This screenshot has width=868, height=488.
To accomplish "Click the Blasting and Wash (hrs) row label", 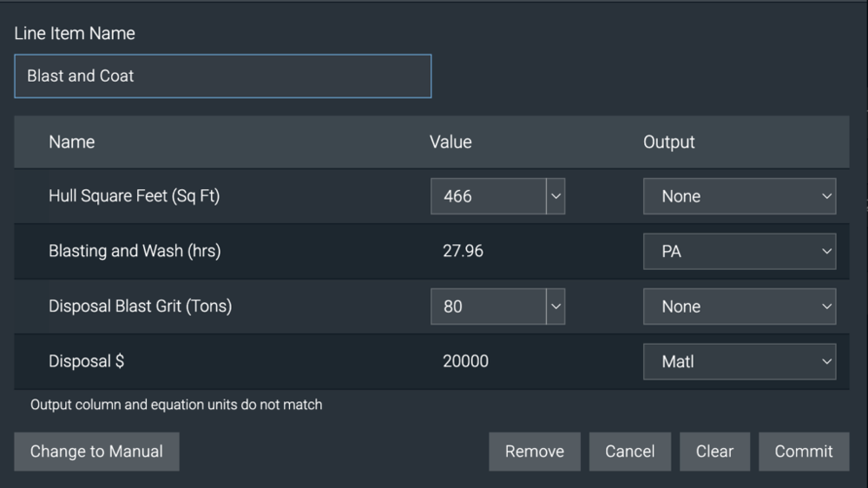I will click(135, 251).
